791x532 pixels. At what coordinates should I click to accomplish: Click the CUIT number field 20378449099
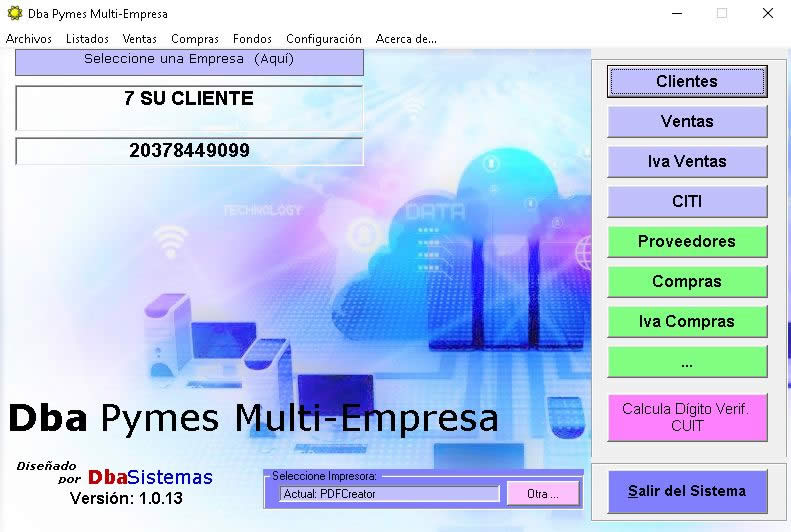189,151
